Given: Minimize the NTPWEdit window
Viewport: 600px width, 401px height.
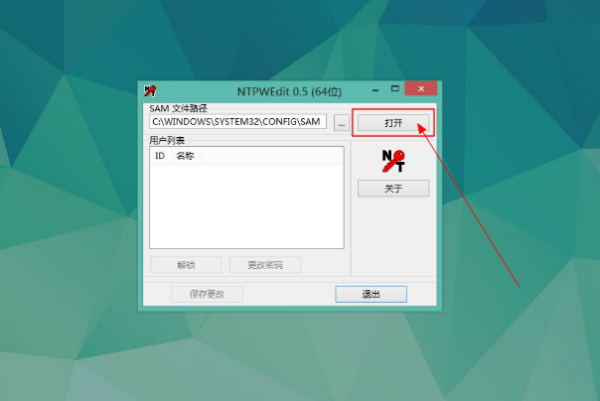Looking at the screenshot, I should (x=376, y=90).
